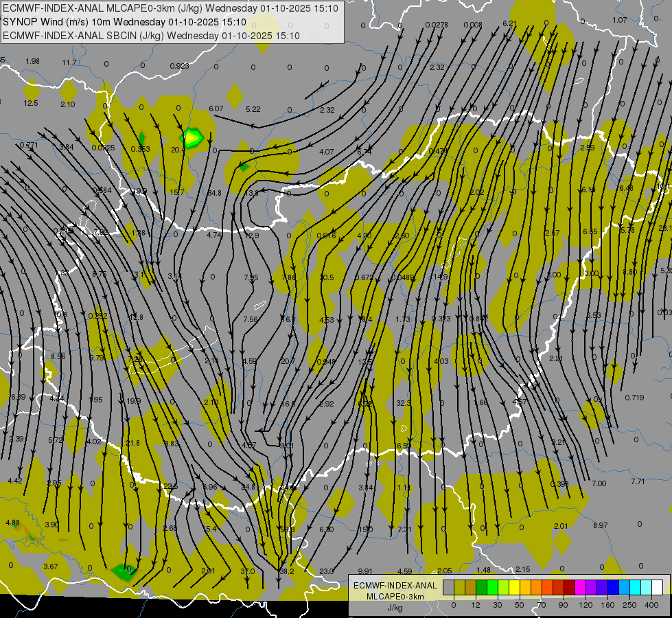Click the map value 7.56
The image size is (672, 618).
[251, 319]
